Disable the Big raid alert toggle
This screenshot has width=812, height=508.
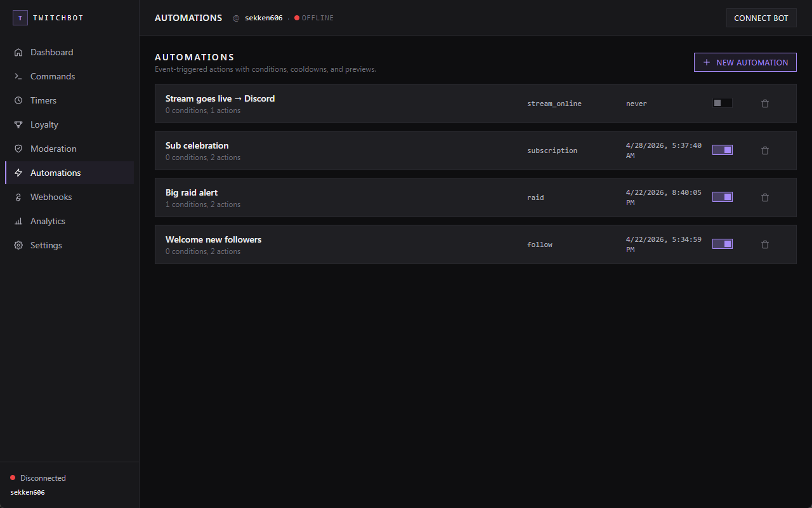coord(723,197)
